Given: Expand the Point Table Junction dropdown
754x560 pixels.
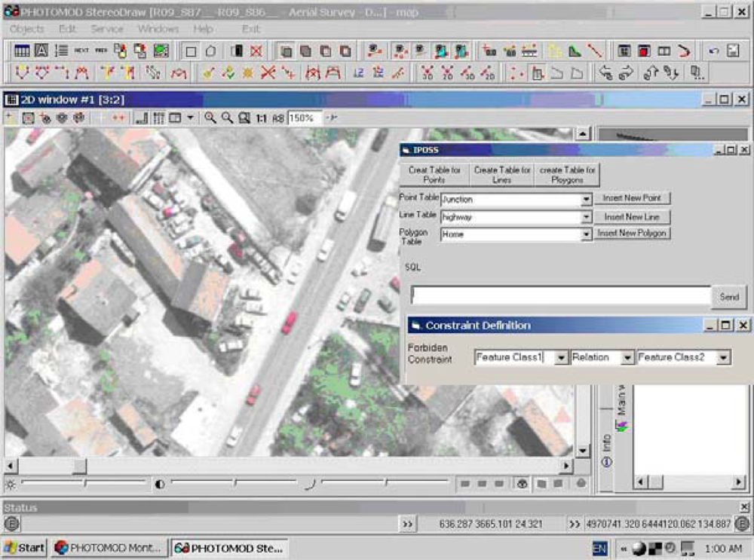Looking at the screenshot, I should 586,200.
